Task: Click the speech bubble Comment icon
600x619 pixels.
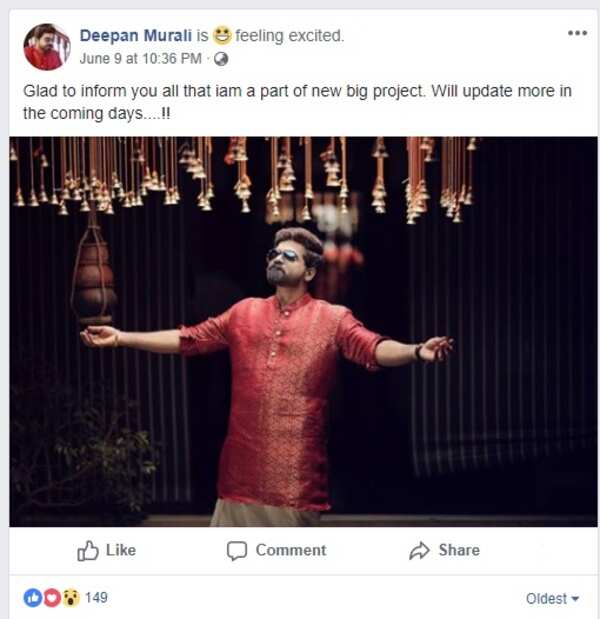Action: 237,550
